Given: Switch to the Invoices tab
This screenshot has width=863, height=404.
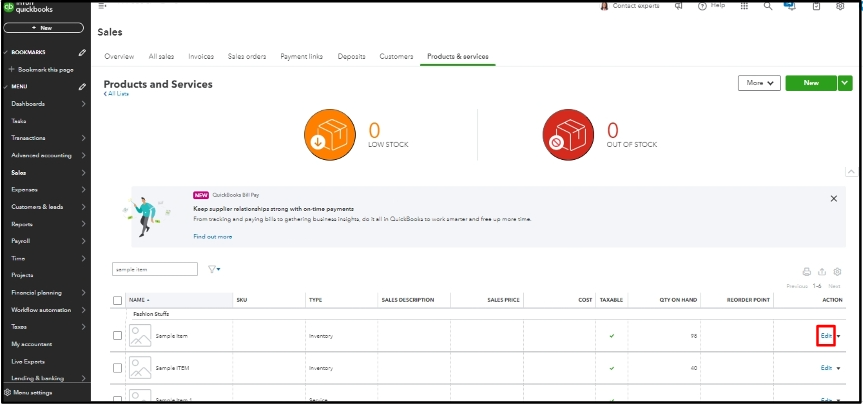Looking at the screenshot, I should pyautogui.click(x=201, y=56).
